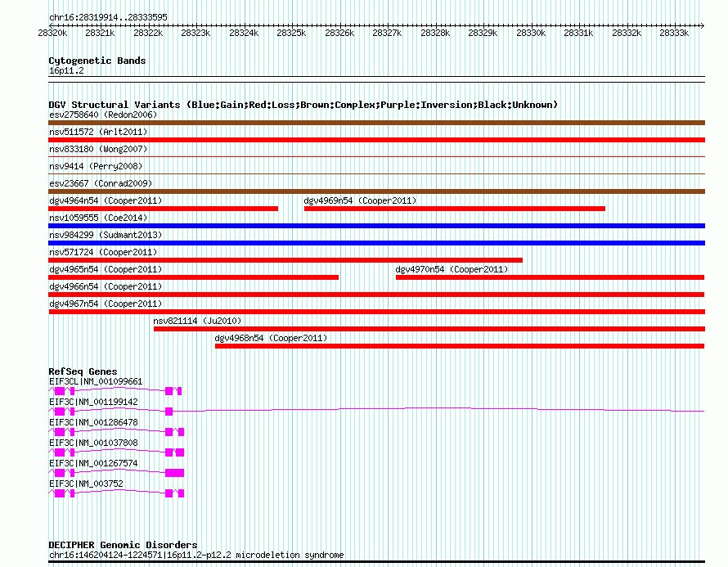Click the 16p11.2 band label

(66, 70)
